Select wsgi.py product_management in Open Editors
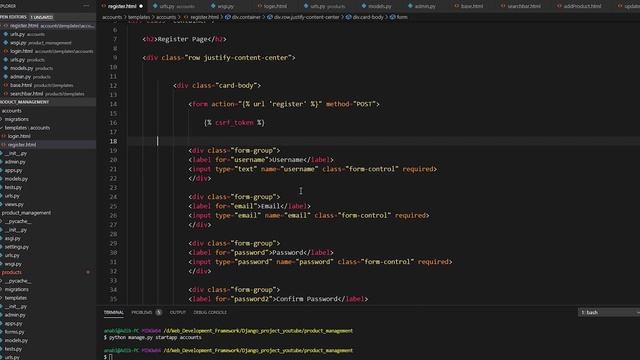The width and height of the screenshot is (640, 360). 48,43
